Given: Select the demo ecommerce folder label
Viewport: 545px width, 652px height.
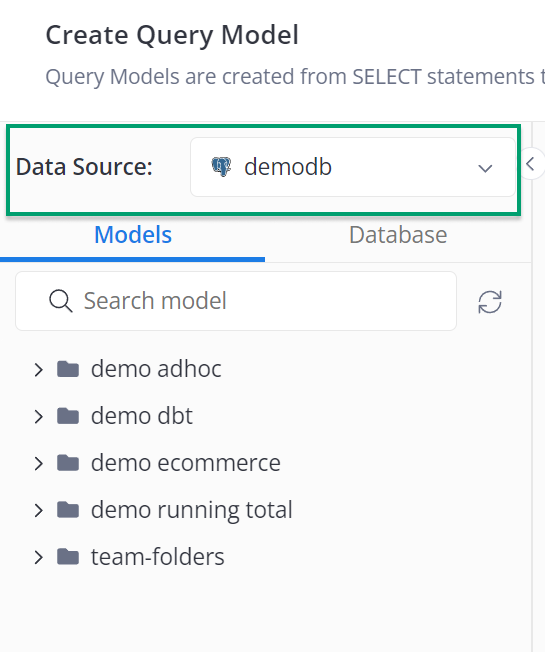Looking at the screenshot, I should [186, 463].
